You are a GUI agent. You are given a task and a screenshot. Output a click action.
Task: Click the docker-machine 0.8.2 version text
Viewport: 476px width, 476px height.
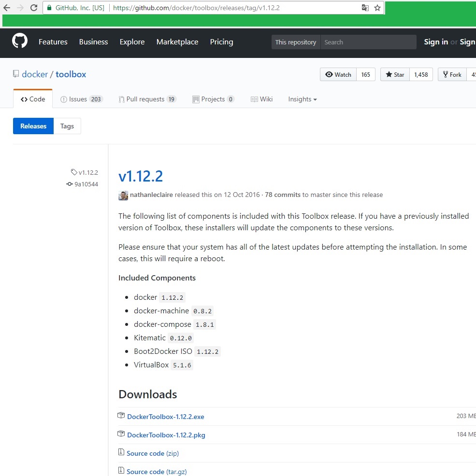click(202, 311)
